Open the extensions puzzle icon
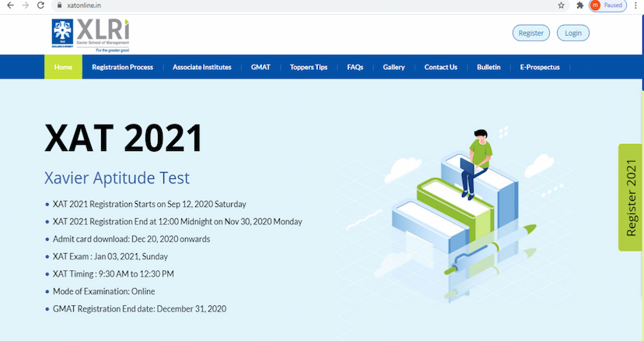Image resolution: width=644 pixels, height=341 pixels. (x=580, y=5)
